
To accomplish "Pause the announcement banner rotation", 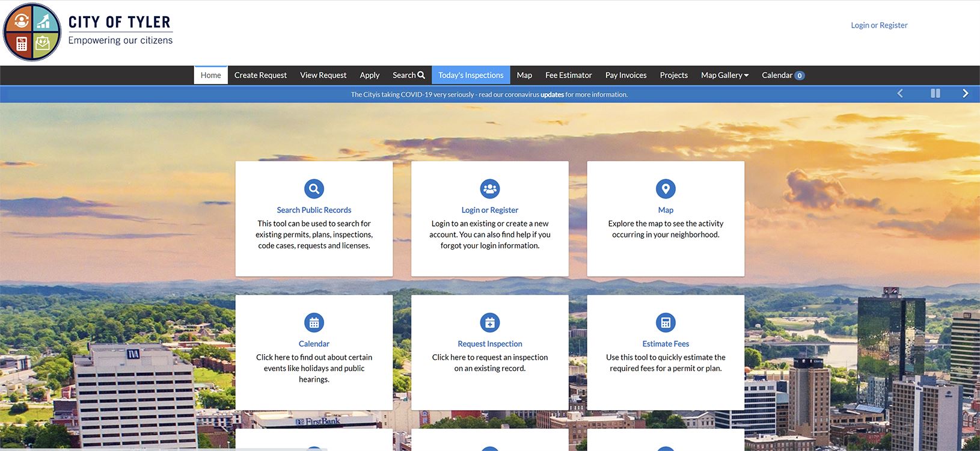I will pos(936,93).
